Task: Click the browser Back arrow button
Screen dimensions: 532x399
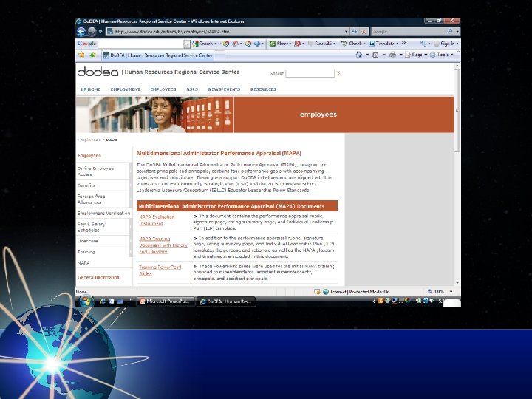Action: pos(81,32)
